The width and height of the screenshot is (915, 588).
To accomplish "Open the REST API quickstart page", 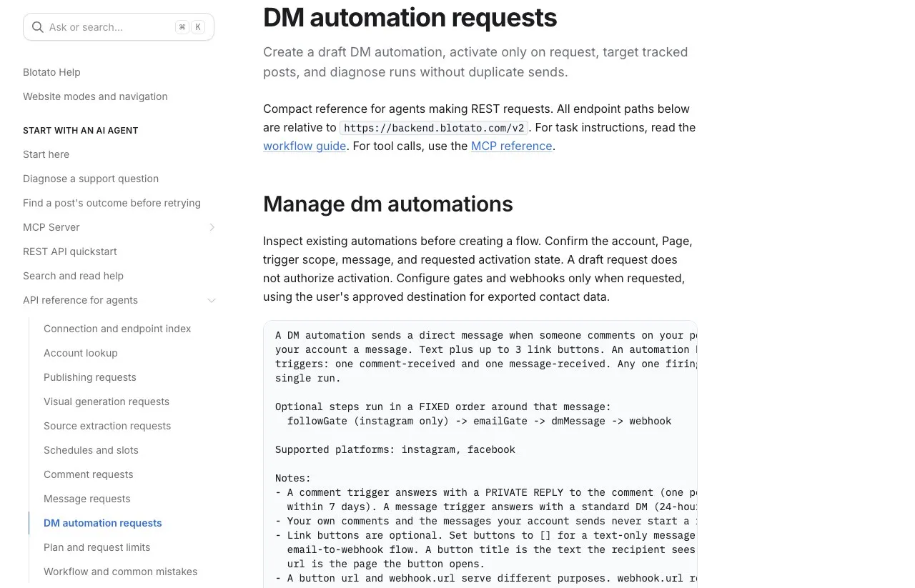I will [70, 251].
